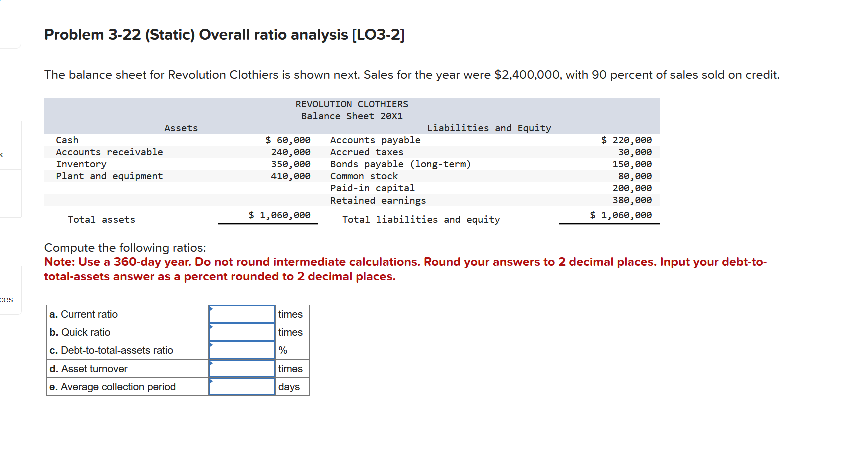Open the partially visible 'ces' sidebar item
Image resolution: width=868 pixels, height=452 pixels.
(6, 299)
